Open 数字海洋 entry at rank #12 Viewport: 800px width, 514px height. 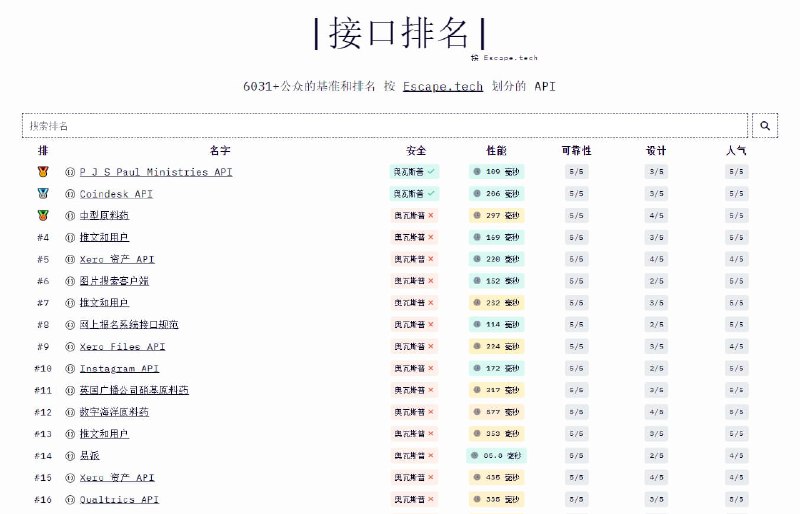tap(114, 412)
